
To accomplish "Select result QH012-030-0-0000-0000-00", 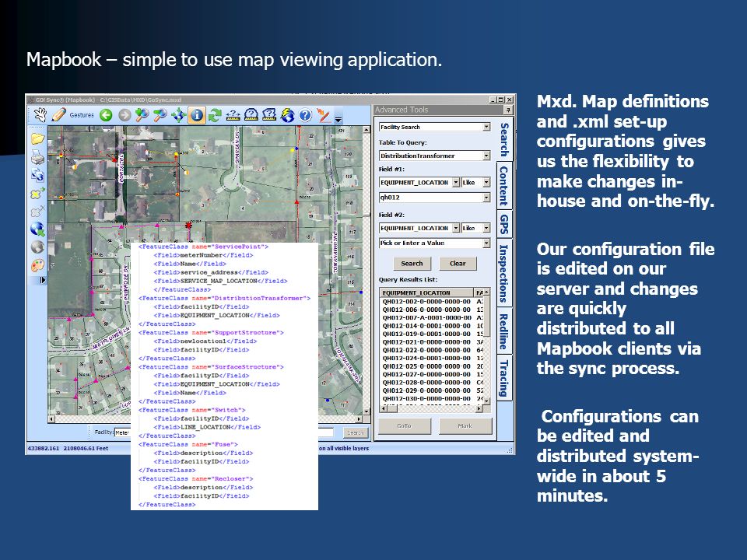I will pos(426,398).
